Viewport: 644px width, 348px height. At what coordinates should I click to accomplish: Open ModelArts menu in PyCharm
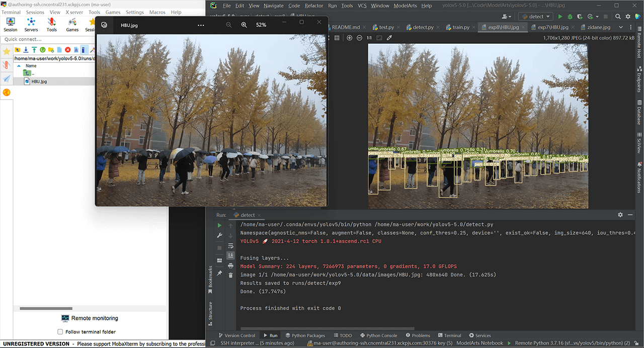pyautogui.click(x=404, y=6)
